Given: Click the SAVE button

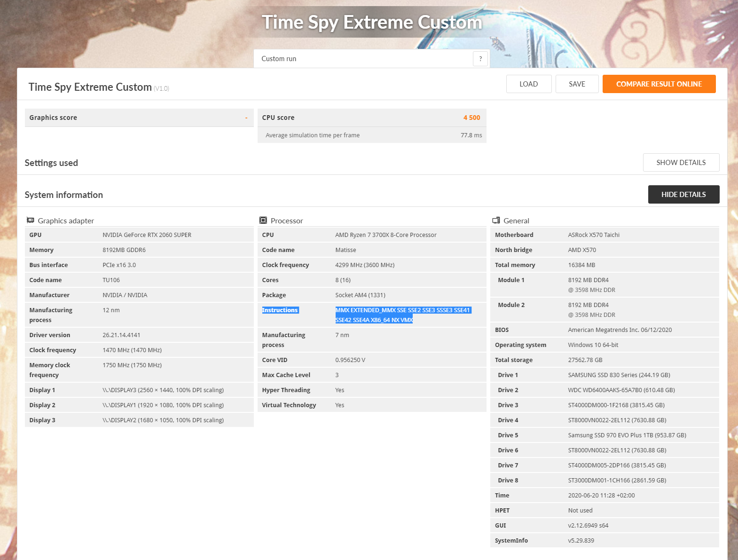Looking at the screenshot, I should pyautogui.click(x=577, y=84).
